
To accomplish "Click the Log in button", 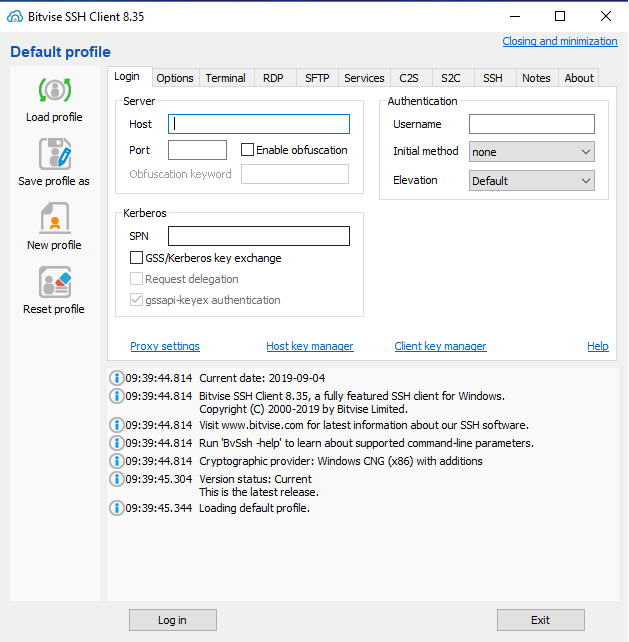I will (x=173, y=620).
